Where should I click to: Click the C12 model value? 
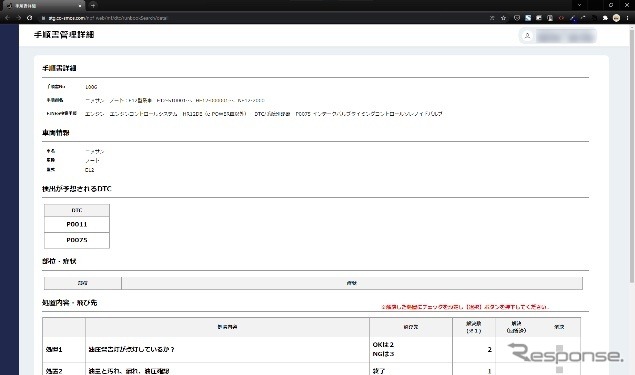pos(89,170)
